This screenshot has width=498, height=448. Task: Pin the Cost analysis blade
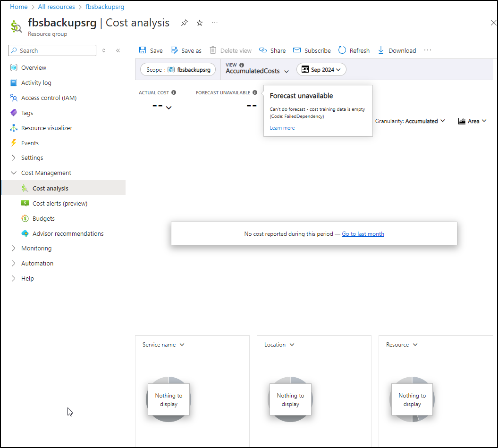point(184,23)
